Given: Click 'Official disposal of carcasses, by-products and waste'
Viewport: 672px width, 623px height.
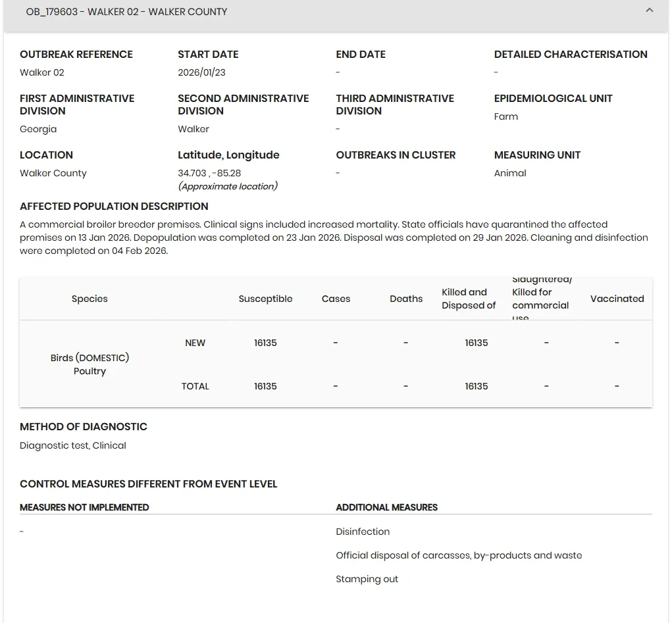Looking at the screenshot, I should pos(459,555).
